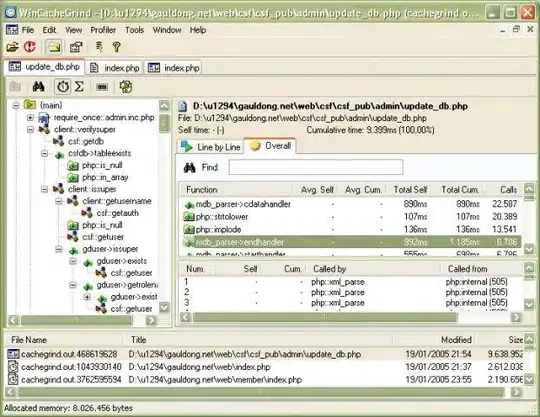Collapse the client::verifysuper tree node
The image size is (540, 417).
pyautogui.click(x=30, y=129)
